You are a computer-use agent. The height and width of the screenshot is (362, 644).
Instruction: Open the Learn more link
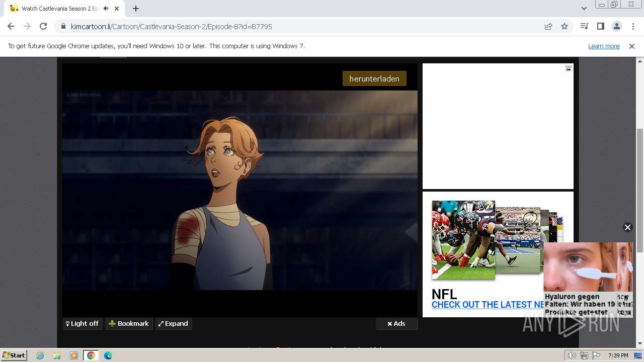point(604,46)
